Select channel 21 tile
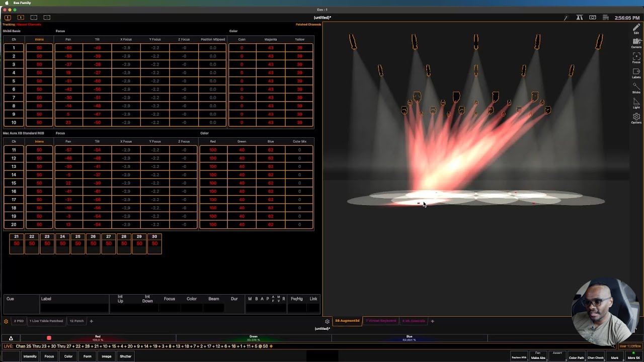Screen dimensions: 644x362 tap(16, 243)
